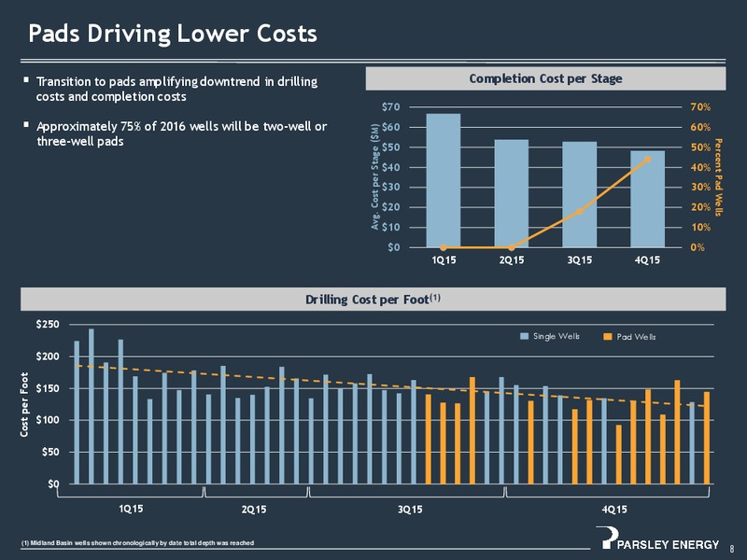
Task: Click the '$150' drilling cost axis label
Action: tap(48, 388)
